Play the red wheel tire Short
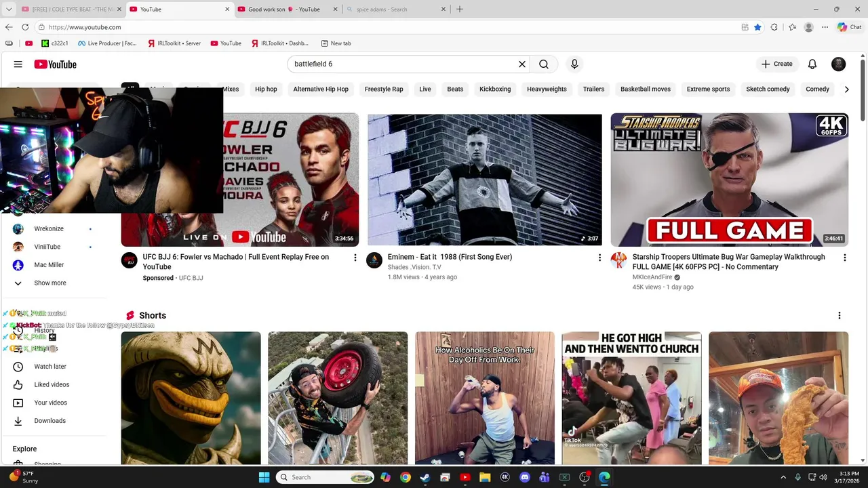 (x=338, y=398)
